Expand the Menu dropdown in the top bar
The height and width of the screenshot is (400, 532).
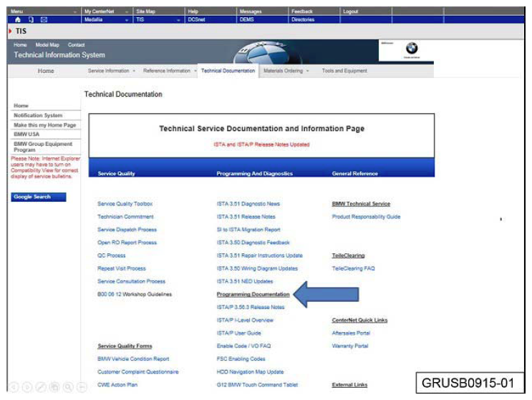(75, 11)
